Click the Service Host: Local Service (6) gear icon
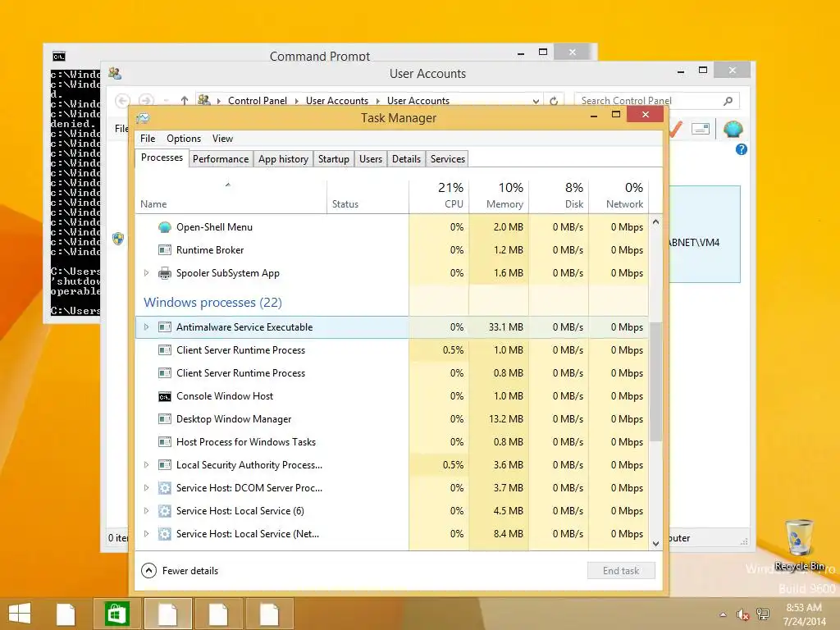 [x=165, y=511]
